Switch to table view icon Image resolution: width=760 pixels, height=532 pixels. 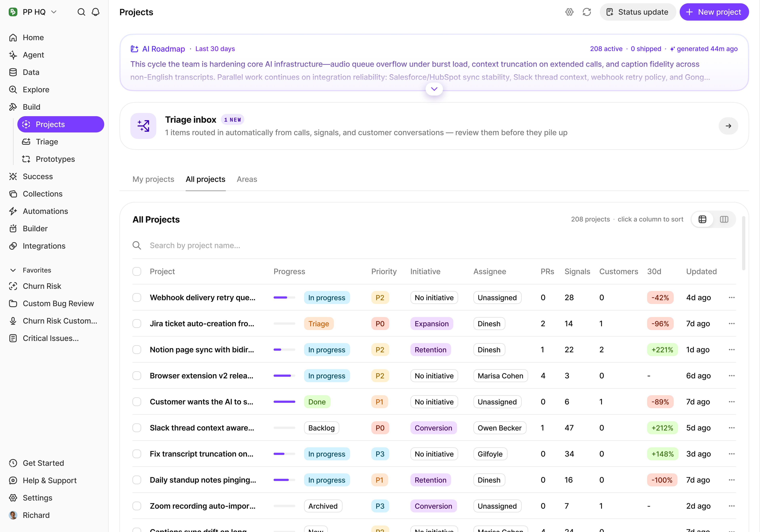coord(702,219)
